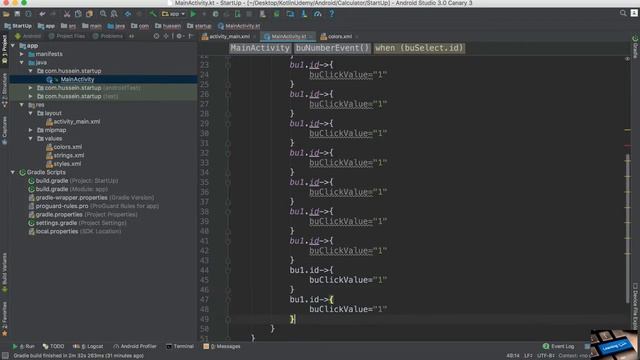Open Search Everywhere magnifier at top right
The image size is (640, 360).
pos(623,13)
